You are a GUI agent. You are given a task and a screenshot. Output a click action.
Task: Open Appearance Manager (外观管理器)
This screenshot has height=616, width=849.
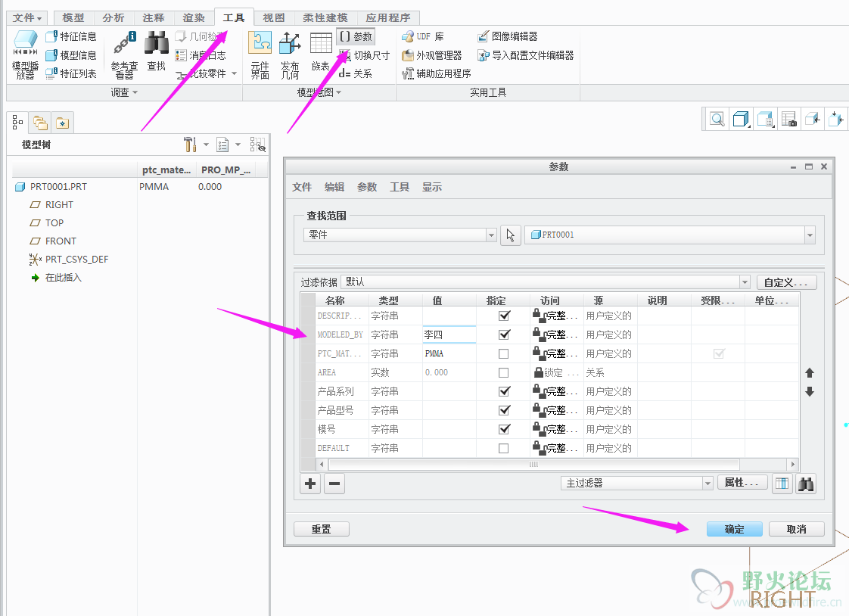[431, 55]
